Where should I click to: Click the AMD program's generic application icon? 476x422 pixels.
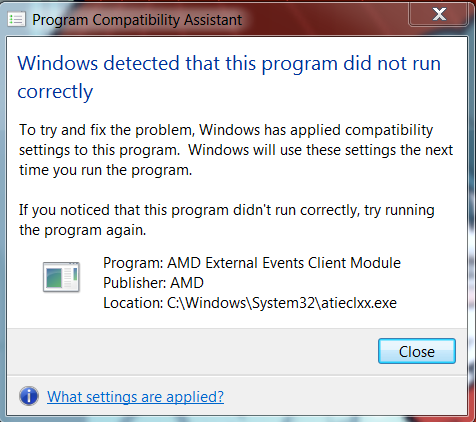coord(61,277)
